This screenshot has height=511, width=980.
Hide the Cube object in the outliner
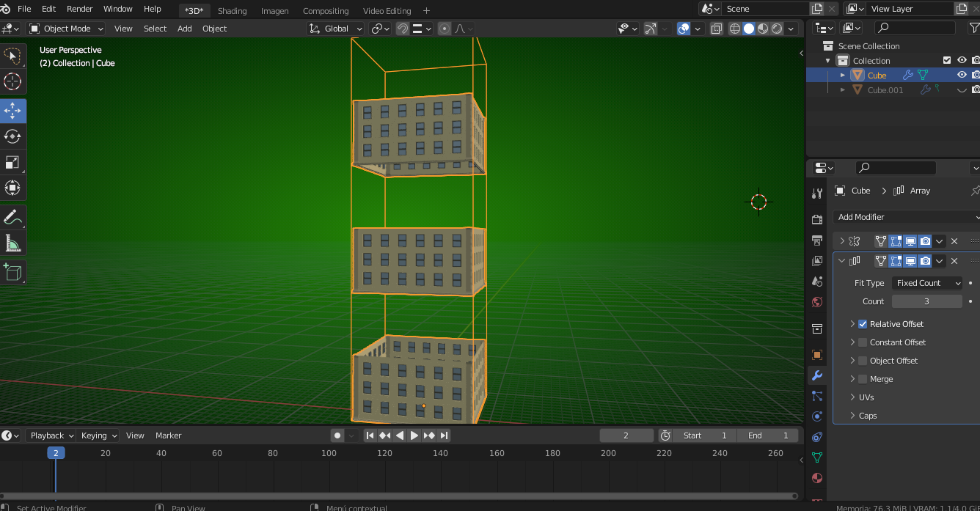(962, 75)
